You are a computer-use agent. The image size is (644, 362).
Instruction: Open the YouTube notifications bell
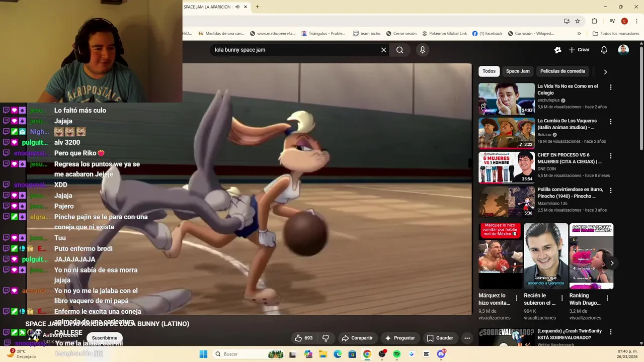click(604, 50)
